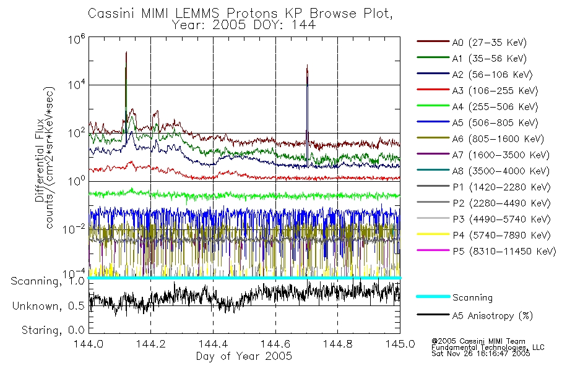Click the Day of Year 2005 axis title
This screenshot has width=588, height=371.
click(x=244, y=356)
